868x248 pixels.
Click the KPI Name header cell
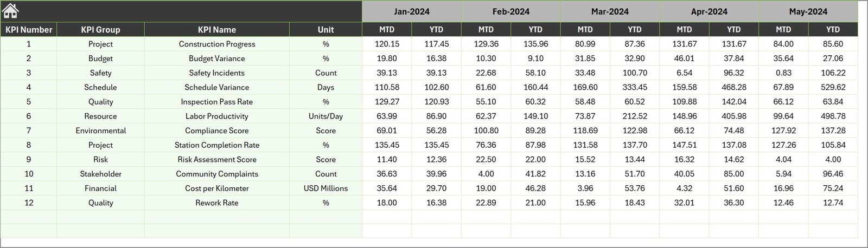(216, 30)
